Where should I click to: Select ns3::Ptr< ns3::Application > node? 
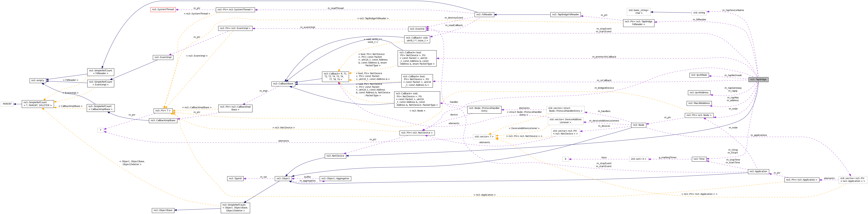(x=802, y=180)
